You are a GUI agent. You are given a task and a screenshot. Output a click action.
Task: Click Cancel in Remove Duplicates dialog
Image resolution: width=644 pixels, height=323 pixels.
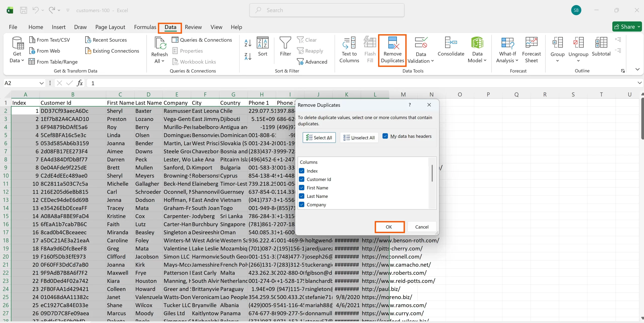coord(422,227)
